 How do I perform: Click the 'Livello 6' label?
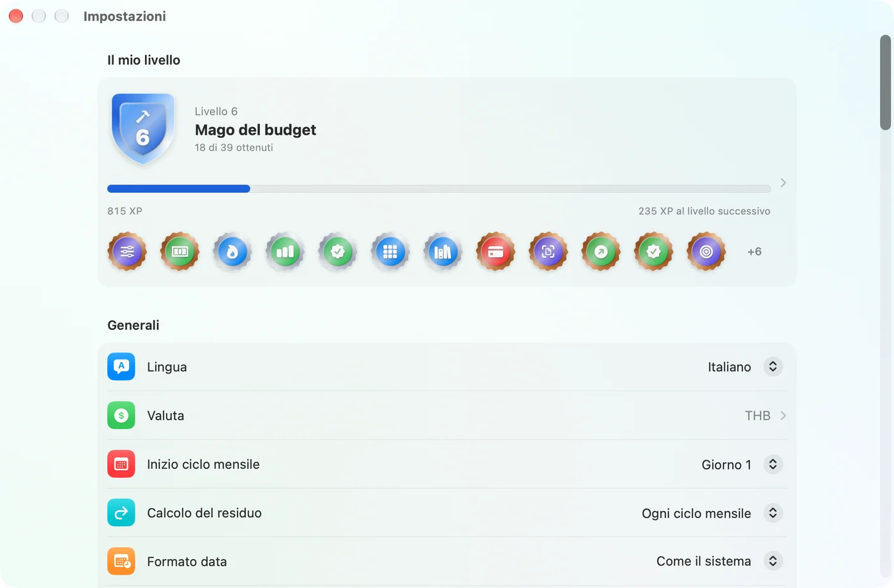point(216,112)
